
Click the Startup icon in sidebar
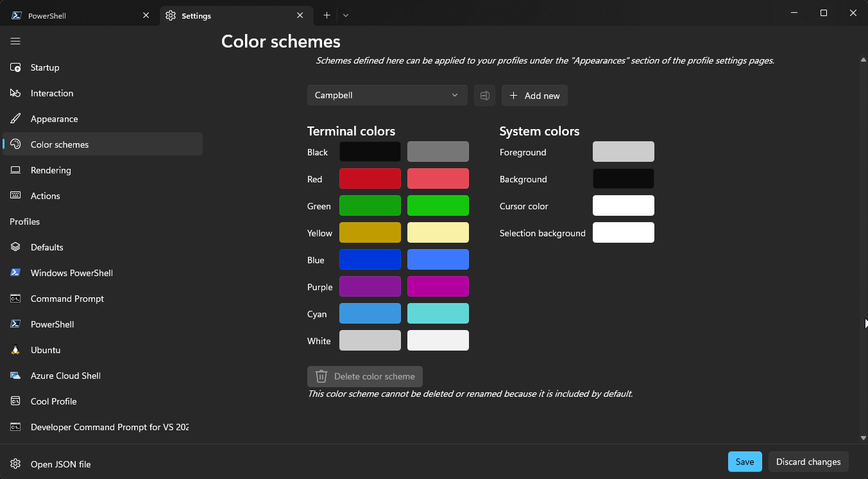16,67
